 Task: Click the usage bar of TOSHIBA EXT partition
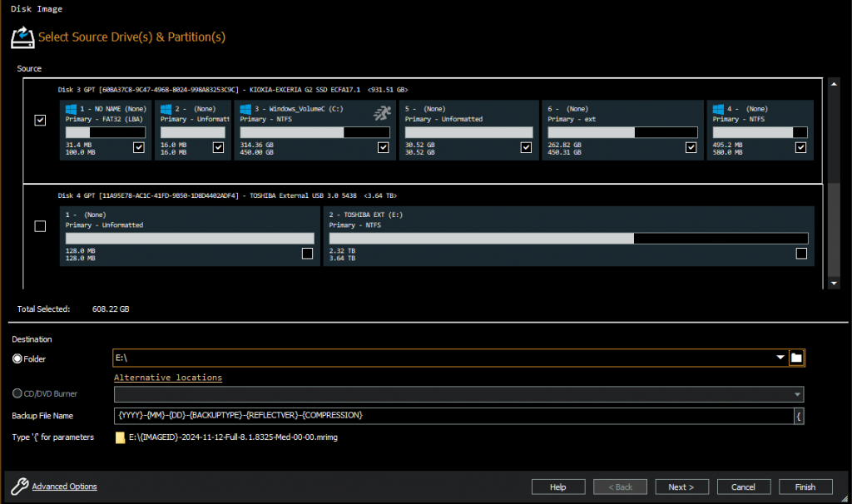click(x=568, y=238)
